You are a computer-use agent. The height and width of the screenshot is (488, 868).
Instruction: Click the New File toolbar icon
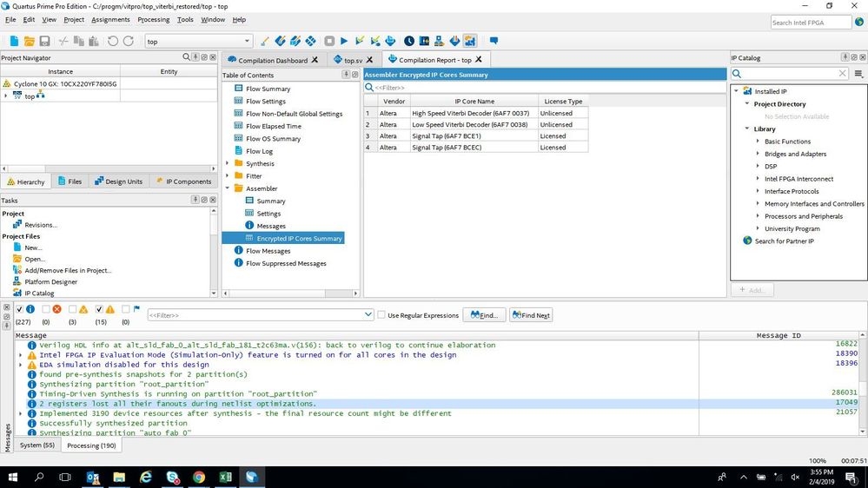(14, 41)
